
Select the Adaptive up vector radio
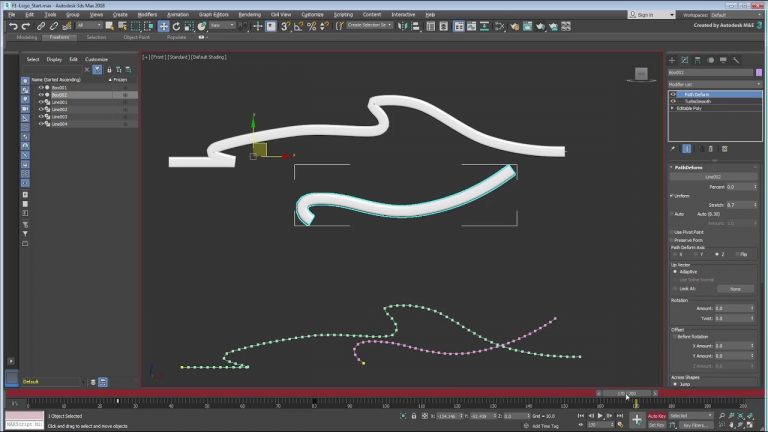(675, 271)
